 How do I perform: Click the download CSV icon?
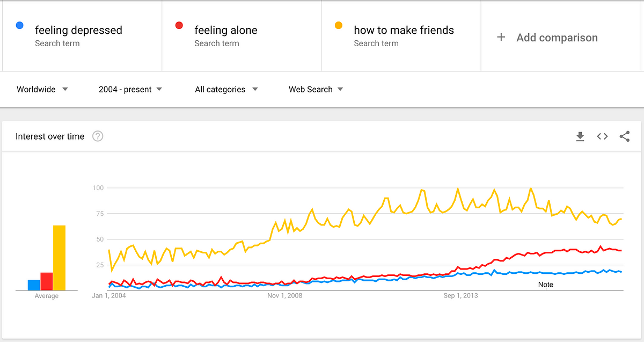(x=580, y=137)
